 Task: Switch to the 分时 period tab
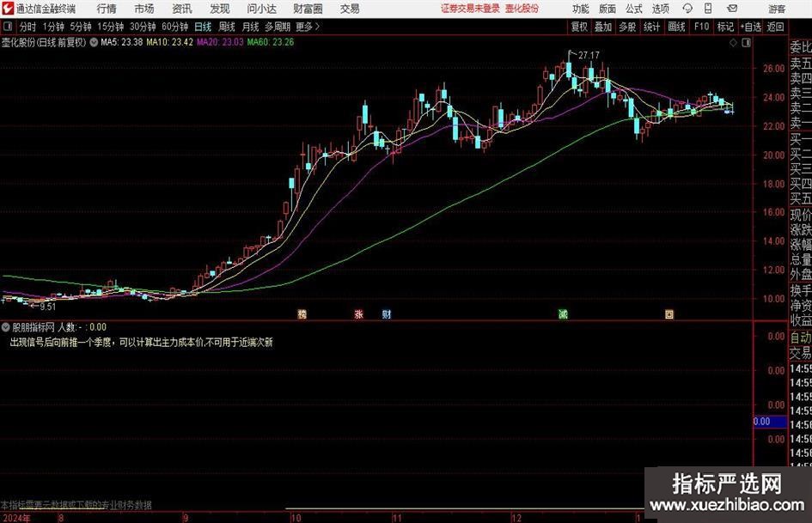(x=27, y=27)
